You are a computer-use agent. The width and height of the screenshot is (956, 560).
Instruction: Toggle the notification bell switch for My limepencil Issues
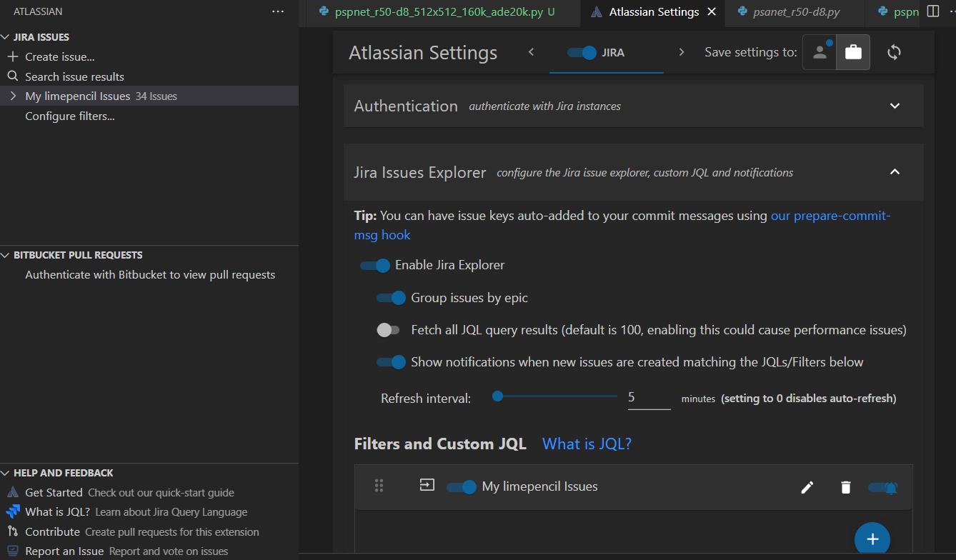pyautogui.click(x=883, y=488)
